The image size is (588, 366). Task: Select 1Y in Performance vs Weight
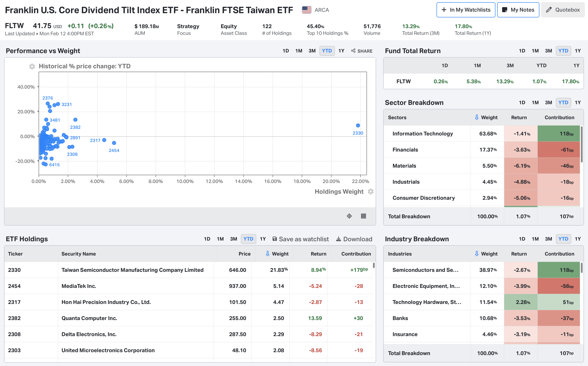pyautogui.click(x=341, y=51)
